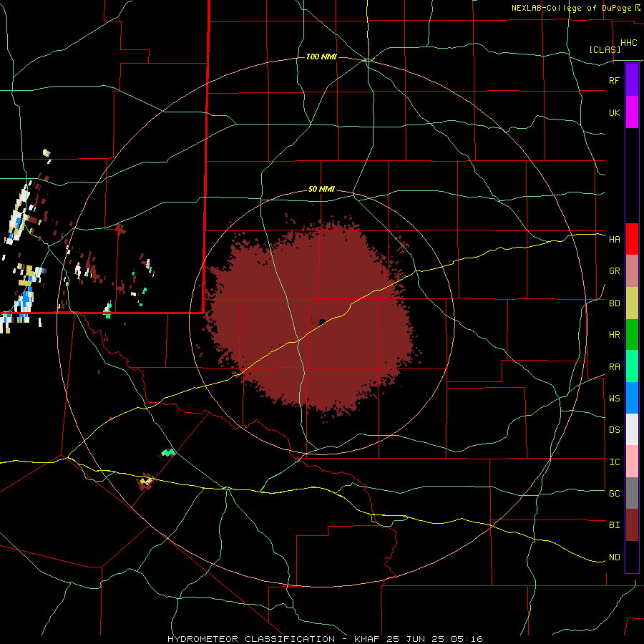
Task: Click the HR dark green legend swatch
Action: point(632,335)
